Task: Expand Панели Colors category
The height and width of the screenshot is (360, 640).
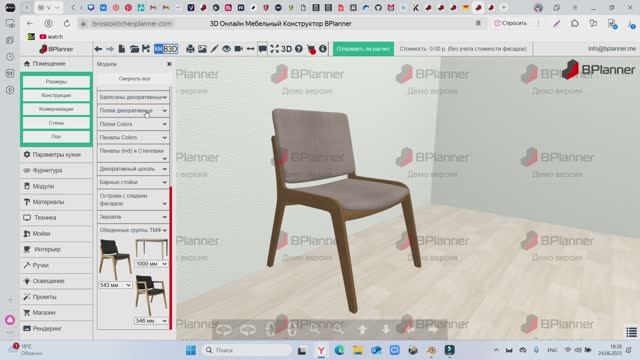Action: tap(133, 138)
